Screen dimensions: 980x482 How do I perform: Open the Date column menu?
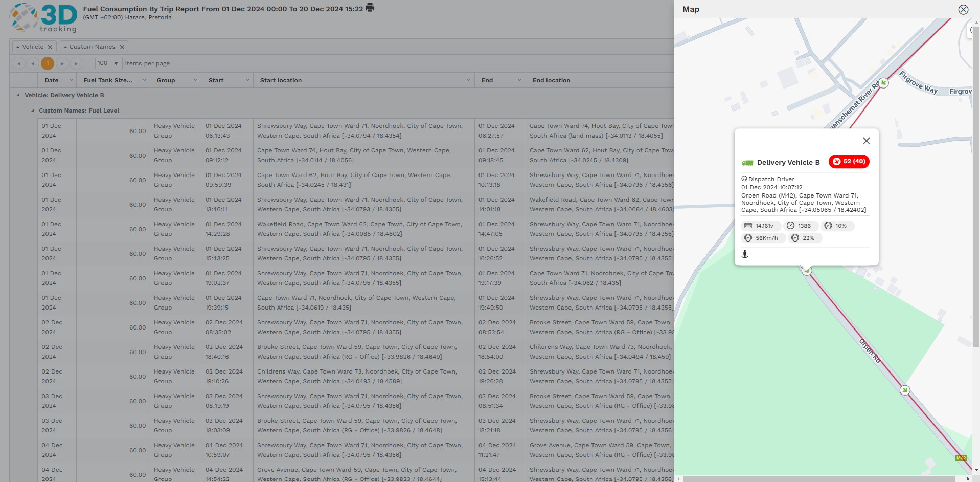71,80
